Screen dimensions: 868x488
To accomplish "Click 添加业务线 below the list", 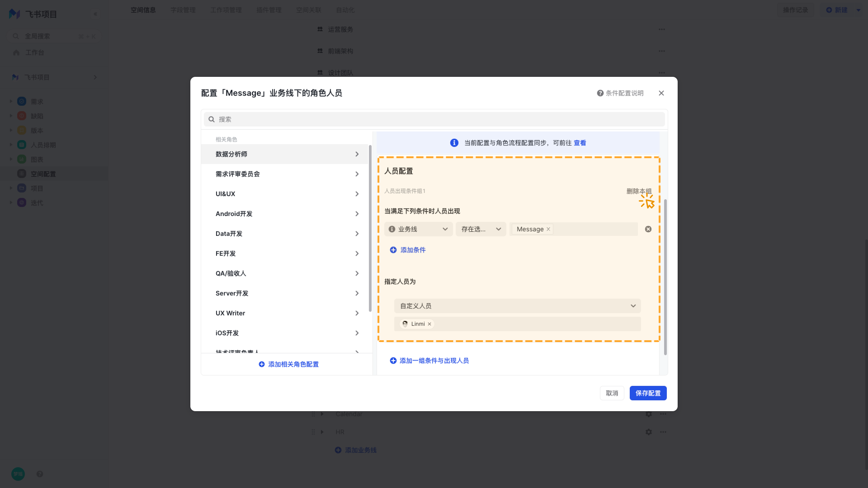I will click(x=356, y=450).
